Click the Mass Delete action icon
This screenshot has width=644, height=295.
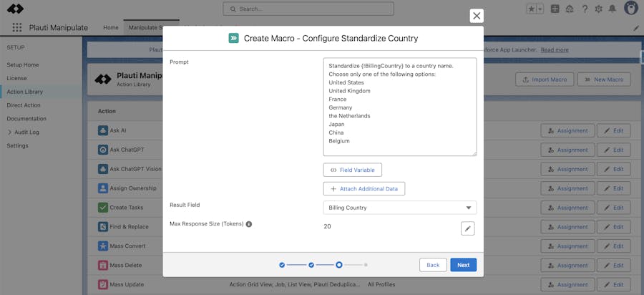[x=102, y=265]
